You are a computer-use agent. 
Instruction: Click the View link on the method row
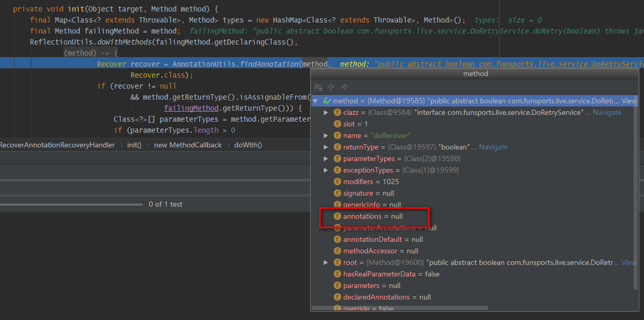click(629, 101)
